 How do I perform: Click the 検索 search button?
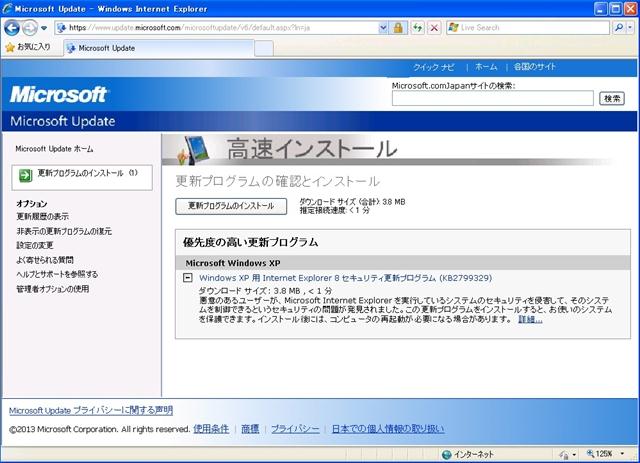[x=611, y=98]
